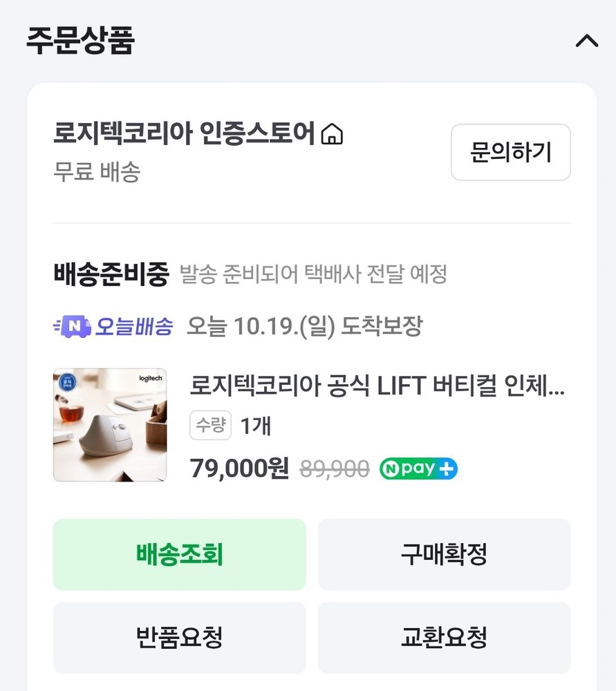Tap the 오늘배송 label text
The width and height of the screenshot is (616, 691).
134,327
